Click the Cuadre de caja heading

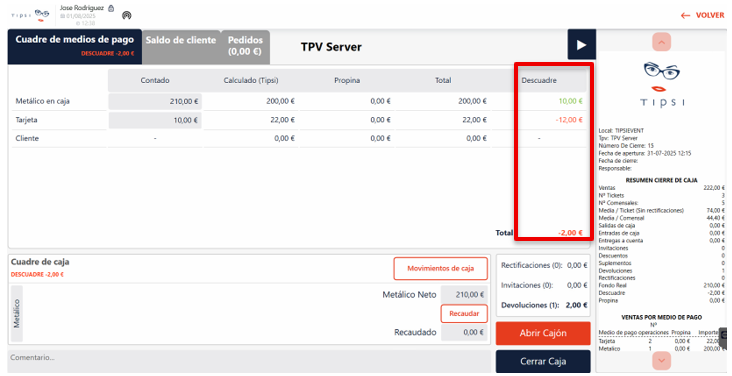pos(40,262)
